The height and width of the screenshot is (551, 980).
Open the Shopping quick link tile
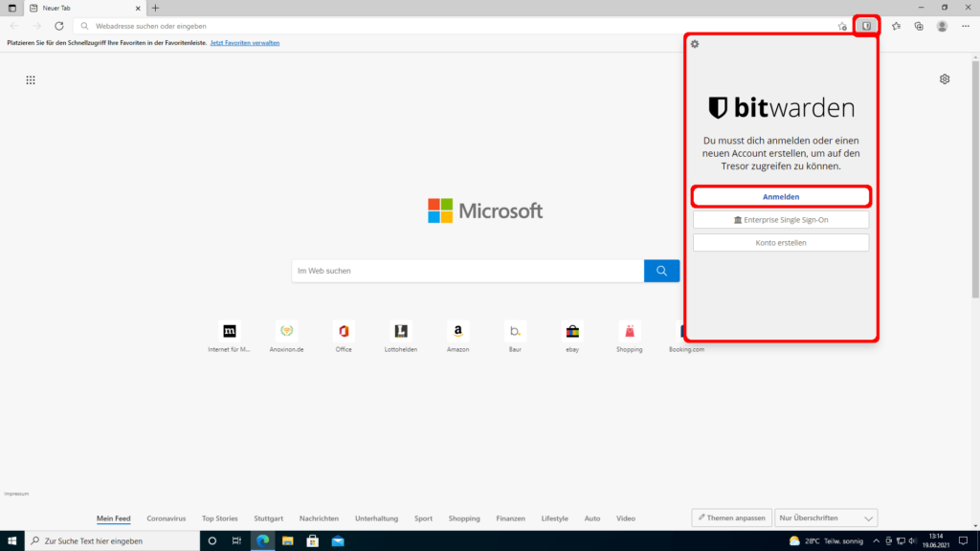tap(630, 337)
